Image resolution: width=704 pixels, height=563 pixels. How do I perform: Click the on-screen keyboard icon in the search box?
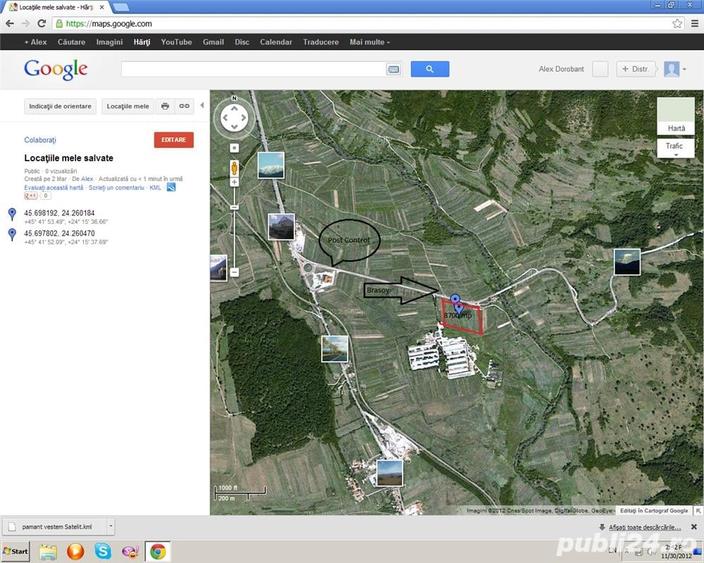pyautogui.click(x=393, y=69)
